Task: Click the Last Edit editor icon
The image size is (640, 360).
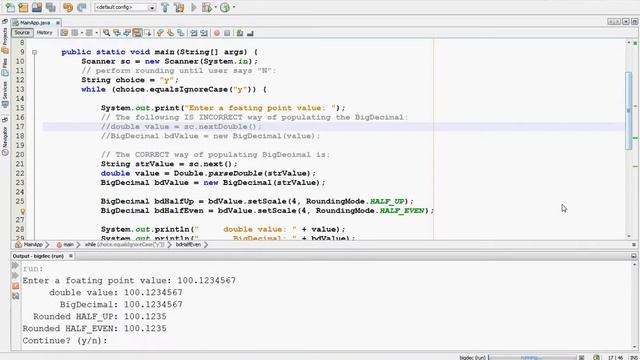Action: pyautogui.click(x=64, y=33)
